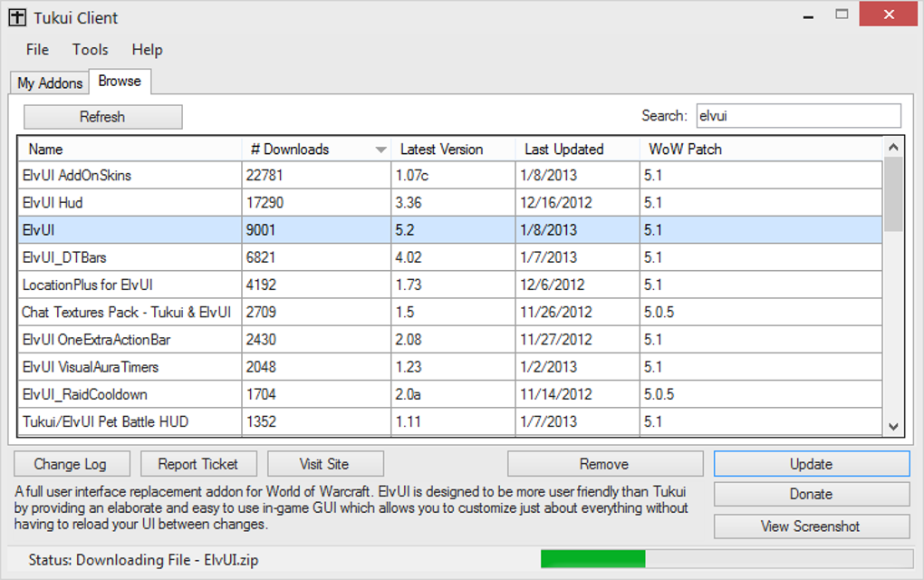Click the green download progress bar
Screen dimensions: 924x580
coord(592,559)
